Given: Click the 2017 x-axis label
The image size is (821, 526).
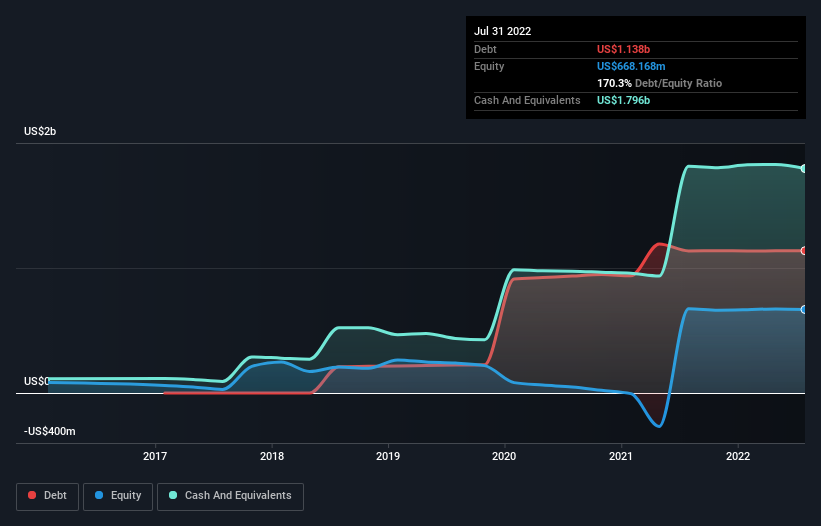Looking at the screenshot, I should coord(155,456).
